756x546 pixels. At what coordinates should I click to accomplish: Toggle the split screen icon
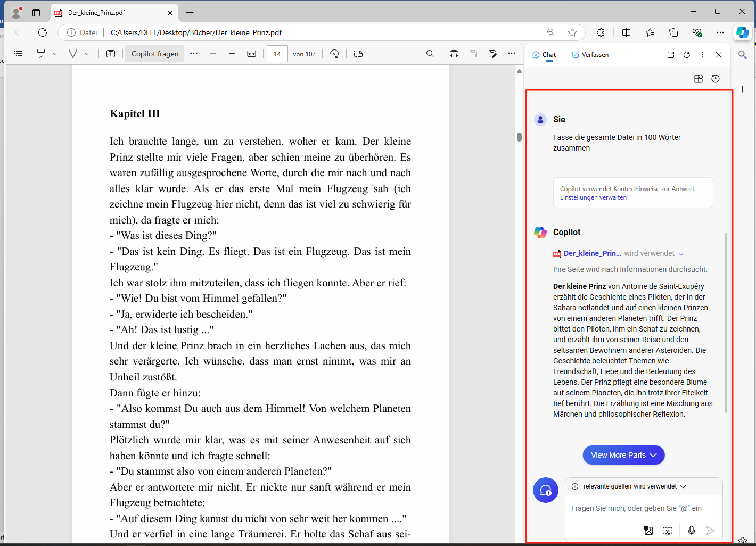coord(626,32)
